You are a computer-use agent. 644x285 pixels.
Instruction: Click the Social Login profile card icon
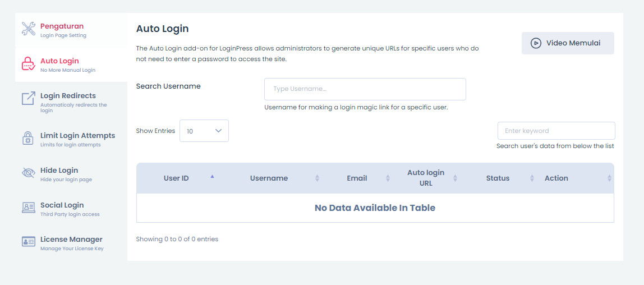click(29, 208)
